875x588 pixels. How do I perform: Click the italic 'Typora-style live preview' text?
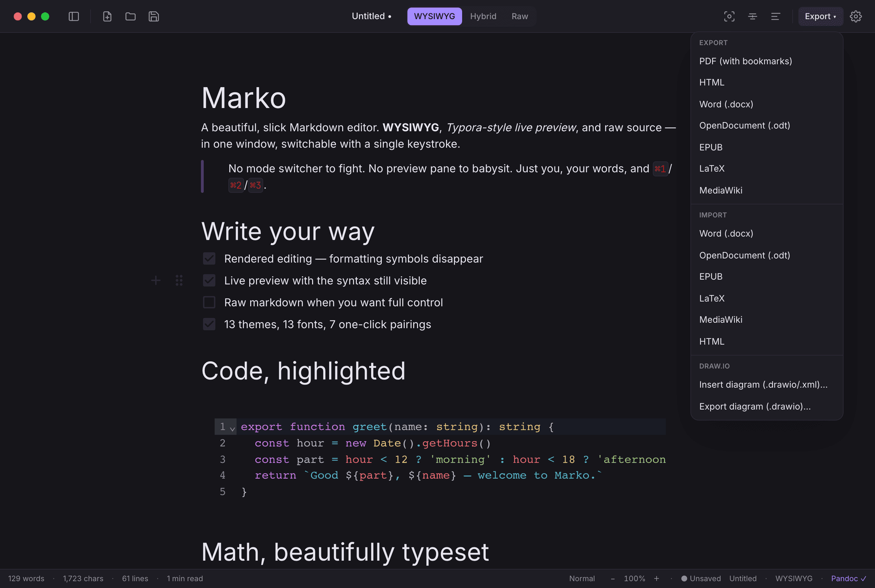511,128
